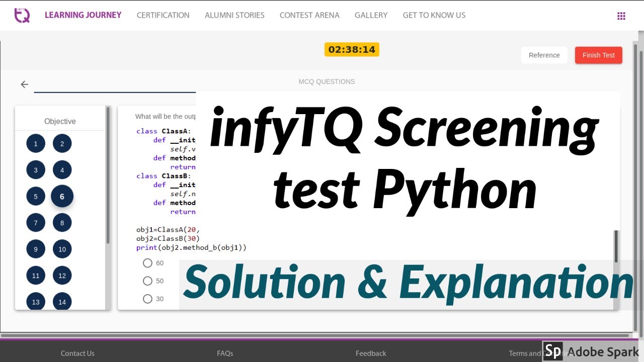
Task: Open the Certification page
Action: coord(163,15)
